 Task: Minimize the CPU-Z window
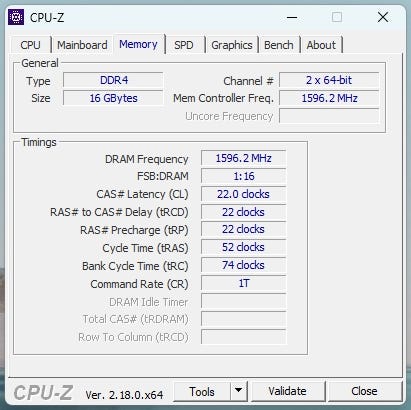[x=292, y=17]
